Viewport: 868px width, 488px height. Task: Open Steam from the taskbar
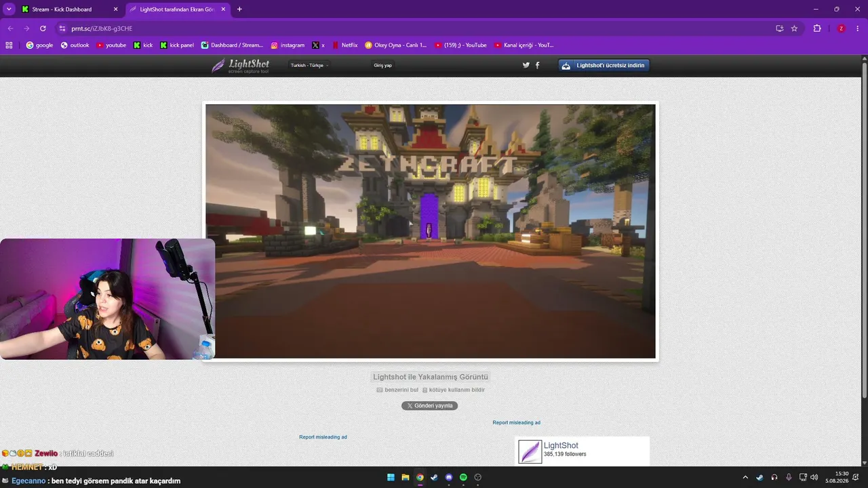tap(434, 477)
